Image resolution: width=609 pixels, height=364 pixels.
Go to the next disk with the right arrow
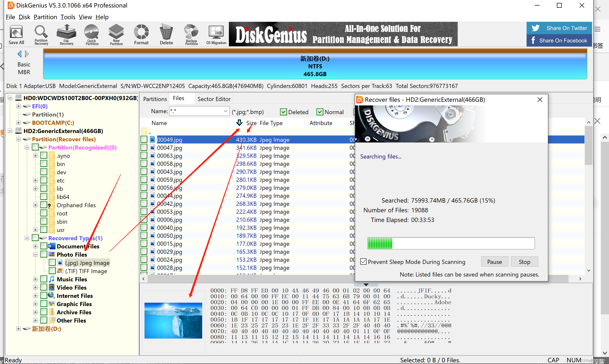click(x=27, y=54)
